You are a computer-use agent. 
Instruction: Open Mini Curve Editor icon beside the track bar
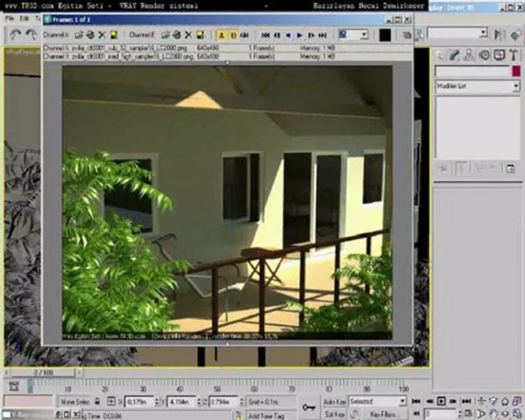point(14,387)
